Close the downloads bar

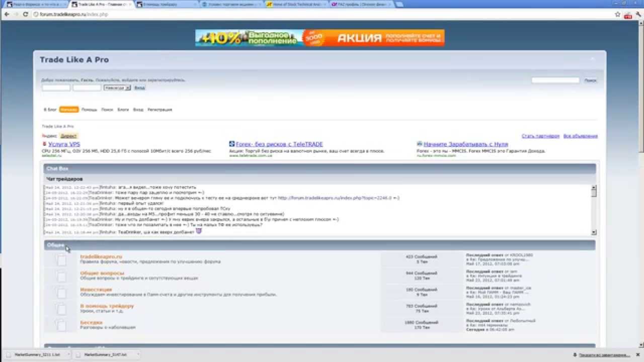[x=638, y=354]
